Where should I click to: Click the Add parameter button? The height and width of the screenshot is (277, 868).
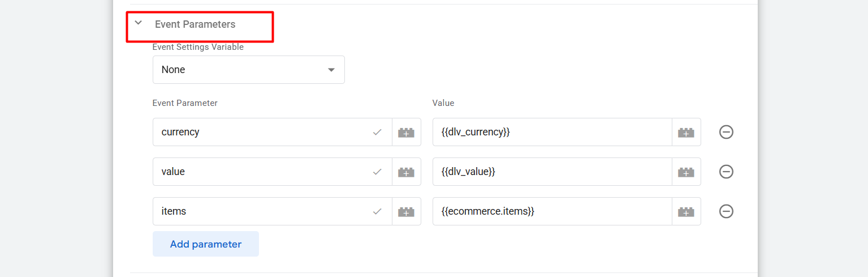[x=206, y=244]
